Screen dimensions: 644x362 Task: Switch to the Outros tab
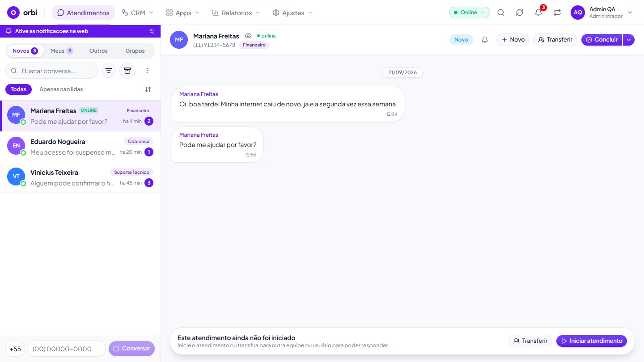[98, 51]
